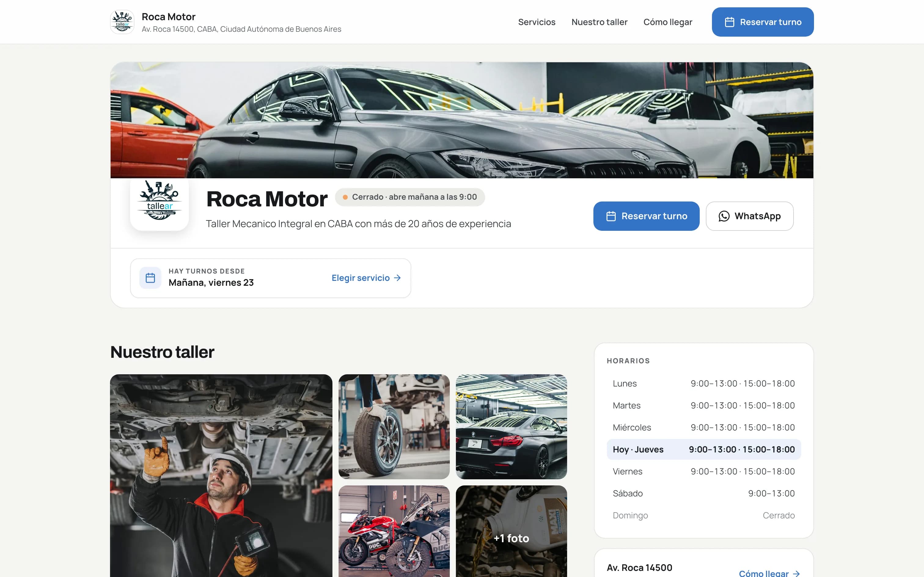
Task: Go to Nuestro taller in top navigation
Action: [599, 22]
